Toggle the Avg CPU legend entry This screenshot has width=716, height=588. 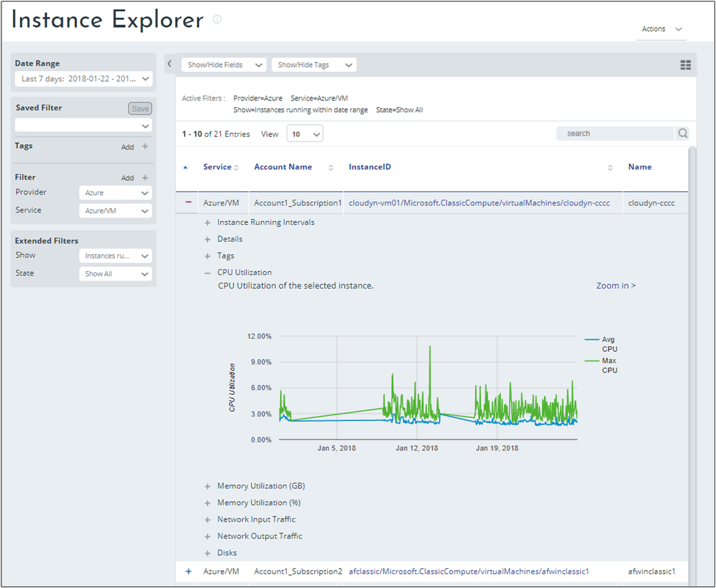601,344
